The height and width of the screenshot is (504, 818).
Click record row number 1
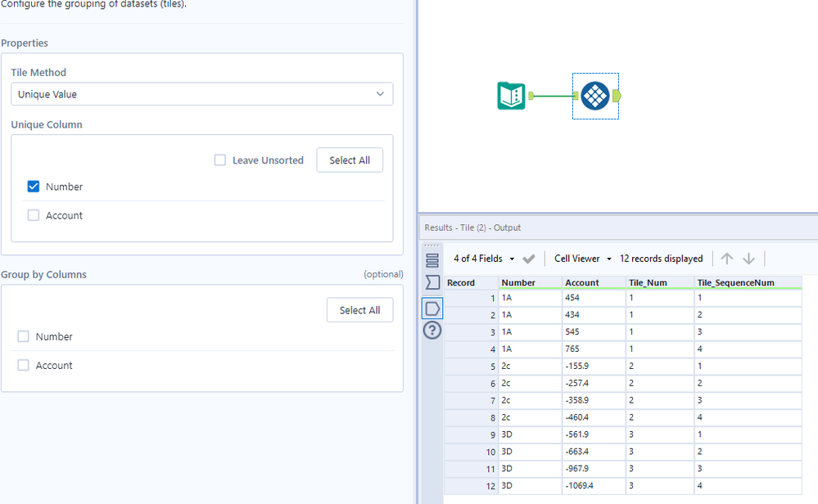471,298
